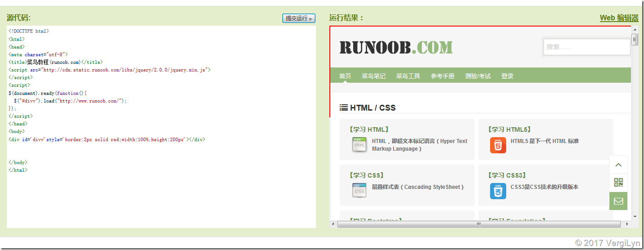Image resolution: width=644 pixels, height=250 pixels.
Task: Click the 层叠样式表 (Cascading StyleSheet) description
Action: click(x=418, y=187)
